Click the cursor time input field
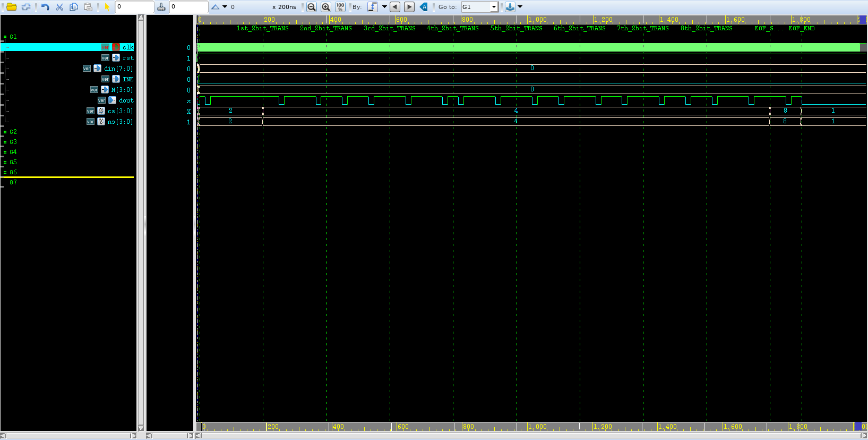868x440 pixels. click(135, 7)
